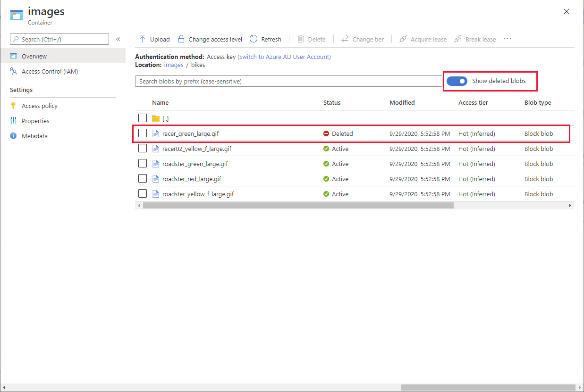Collapse the sidebar with the double chevron
This screenshot has height=392, width=584.
(x=118, y=39)
